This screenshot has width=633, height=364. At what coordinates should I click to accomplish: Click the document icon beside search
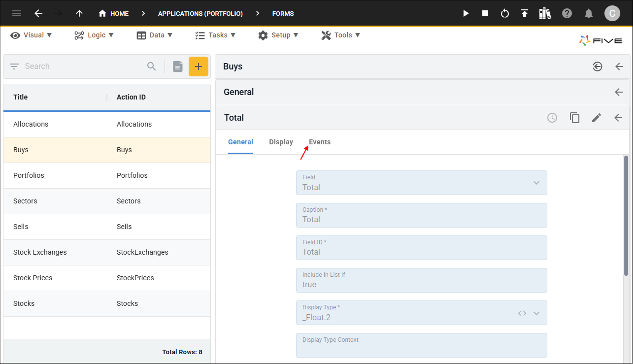click(178, 66)
